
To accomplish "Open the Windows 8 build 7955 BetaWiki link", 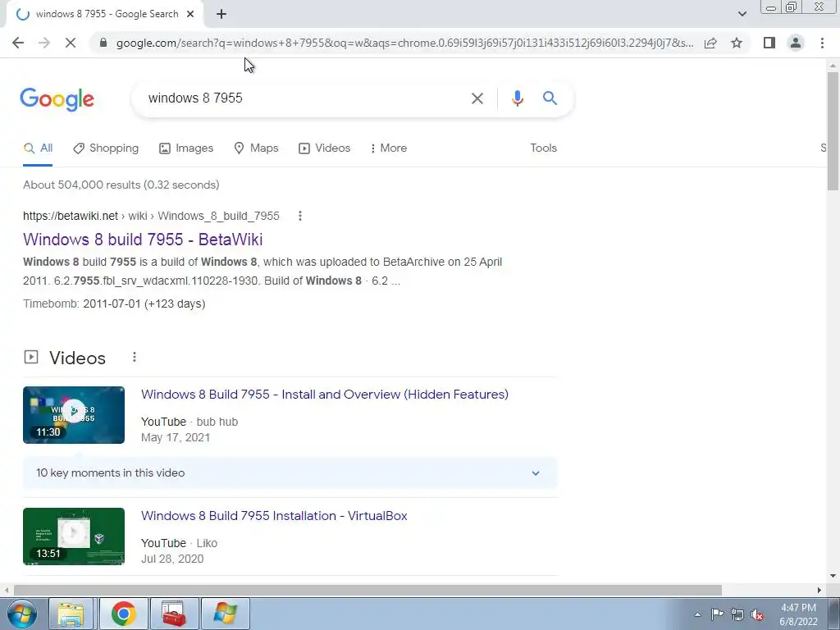I will 143,240.
